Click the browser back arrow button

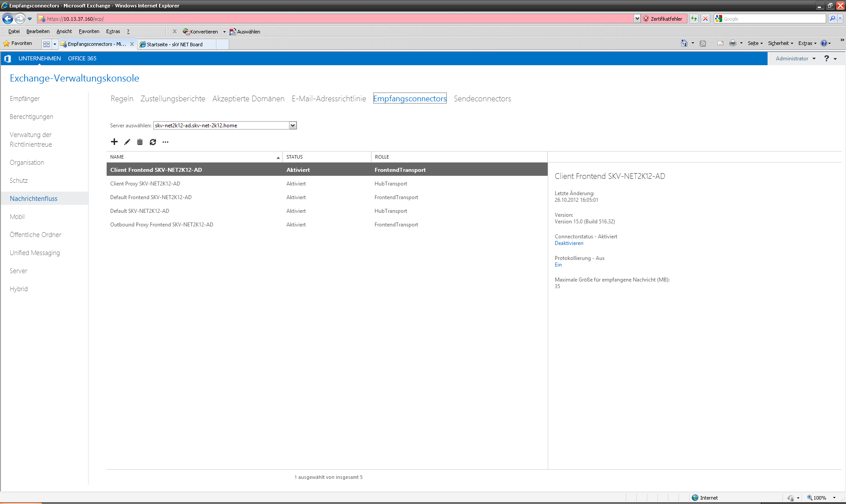[x=7, y=19]
